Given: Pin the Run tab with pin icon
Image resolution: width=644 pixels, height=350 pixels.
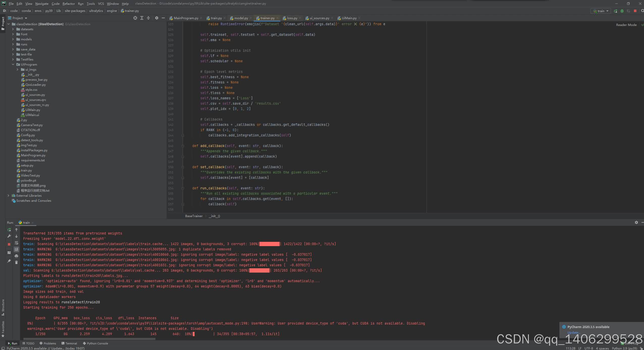Looking at the screenshot, I should click(x=9, y=261).
